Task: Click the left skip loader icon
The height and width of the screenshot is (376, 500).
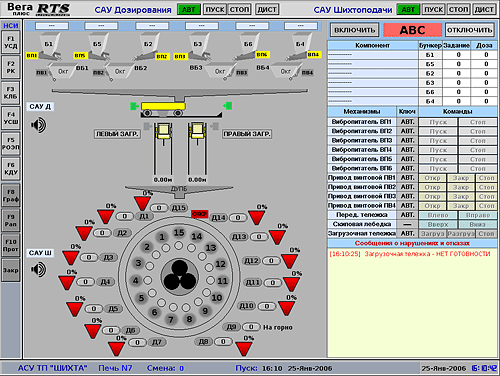Action: (x=163, y=131)
